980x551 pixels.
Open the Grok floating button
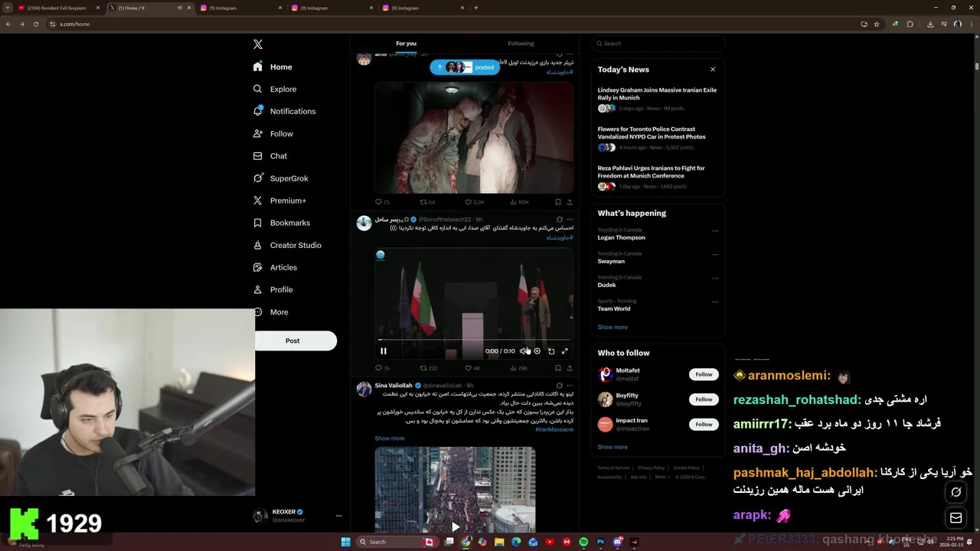(x=956, y=492)
